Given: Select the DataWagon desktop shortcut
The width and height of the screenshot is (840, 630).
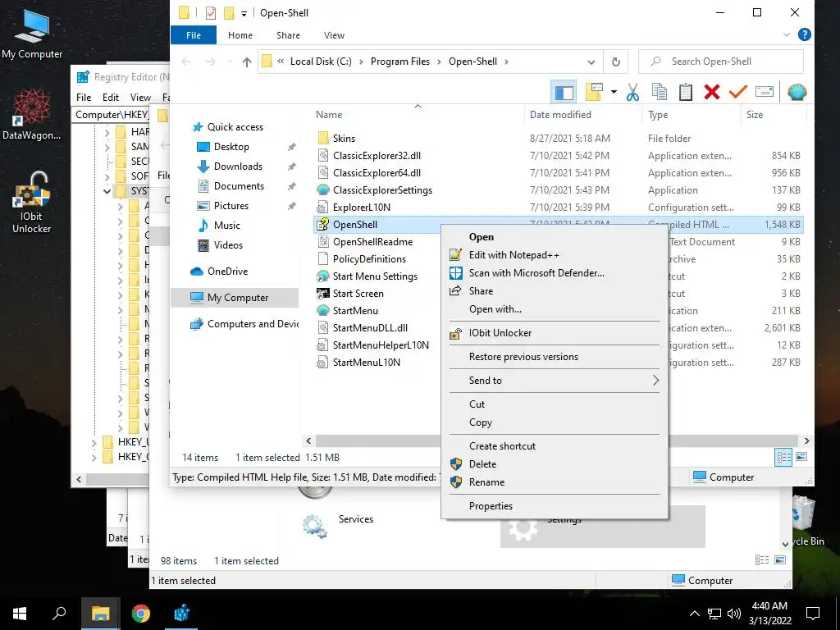Looking at the screenshot, I should pos(32,115).
